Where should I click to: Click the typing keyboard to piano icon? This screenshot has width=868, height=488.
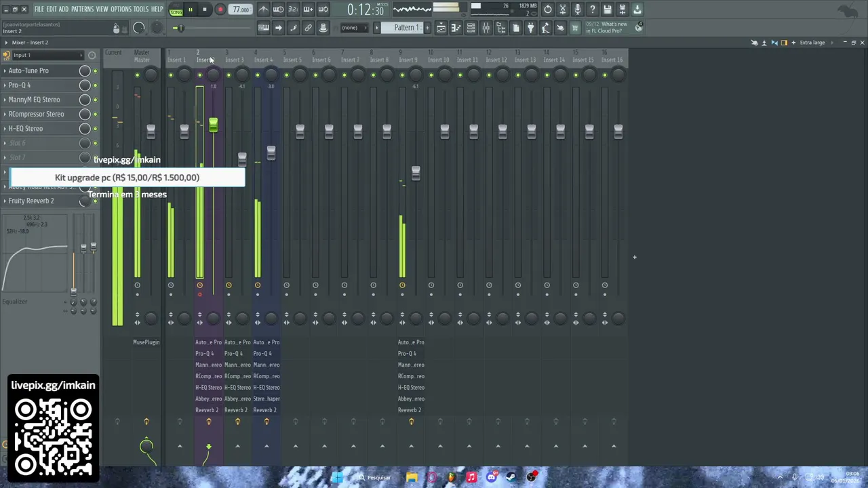click(264, 28)
